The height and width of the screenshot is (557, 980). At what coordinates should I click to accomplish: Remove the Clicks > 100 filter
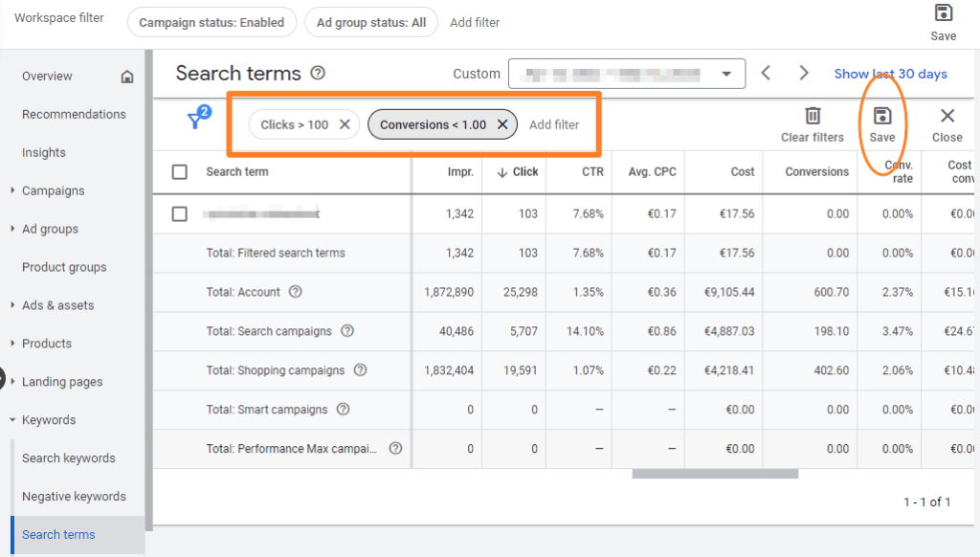(345, 124)
